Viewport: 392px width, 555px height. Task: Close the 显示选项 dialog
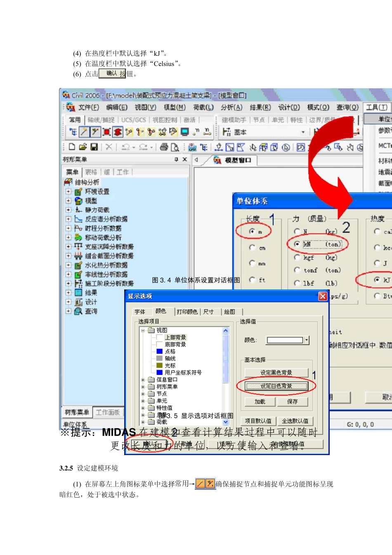pyautogui.click(x=323, y=296)
